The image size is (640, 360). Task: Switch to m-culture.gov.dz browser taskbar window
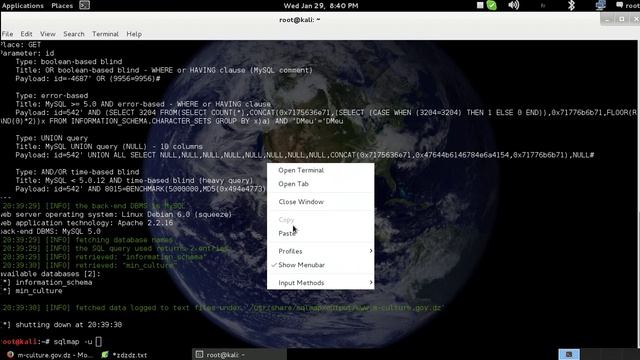(x=50, y=355)
